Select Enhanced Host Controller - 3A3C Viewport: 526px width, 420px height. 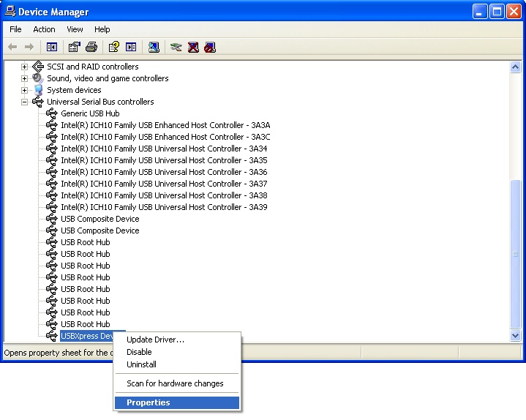point(165,138)
